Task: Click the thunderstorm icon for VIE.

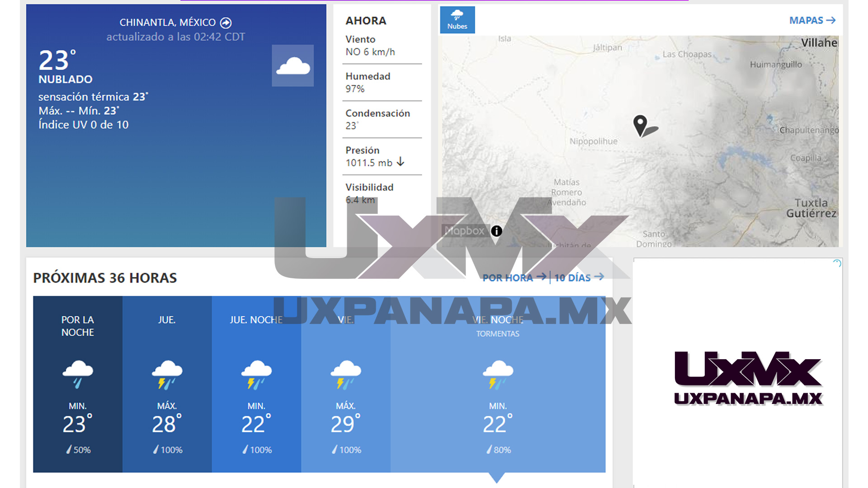Action: click(x=346, y=375)
